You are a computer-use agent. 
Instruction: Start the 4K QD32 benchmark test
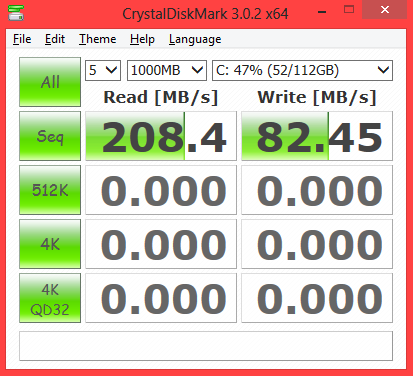pyautogui.click(x=50, y=298)
